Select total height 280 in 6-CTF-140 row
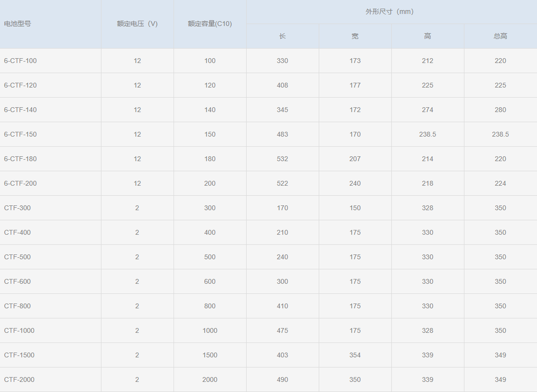Screen dimensions: 537x392 tap(500, 110)
